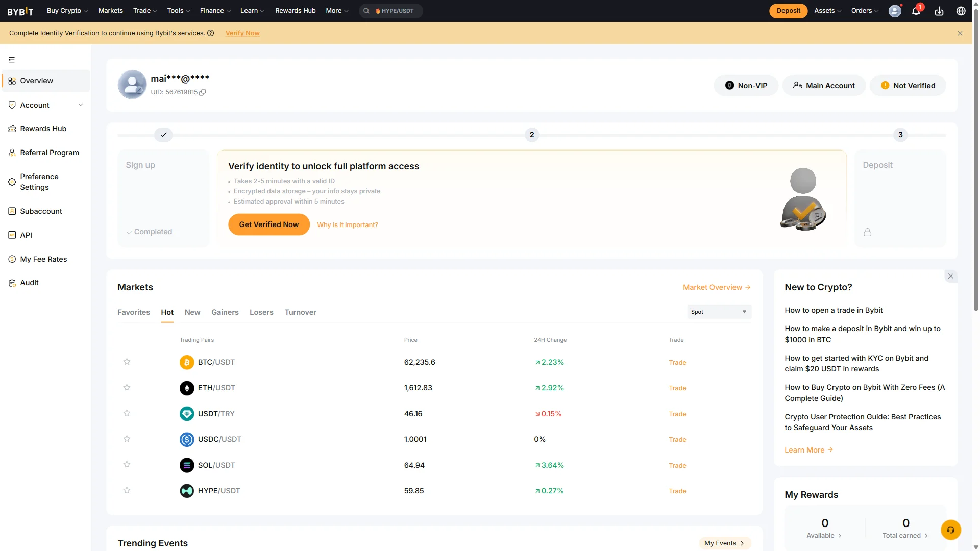Screen dimensions: 980x551
Task: Dismiss the identity verification banner
Action: point(960,33)
